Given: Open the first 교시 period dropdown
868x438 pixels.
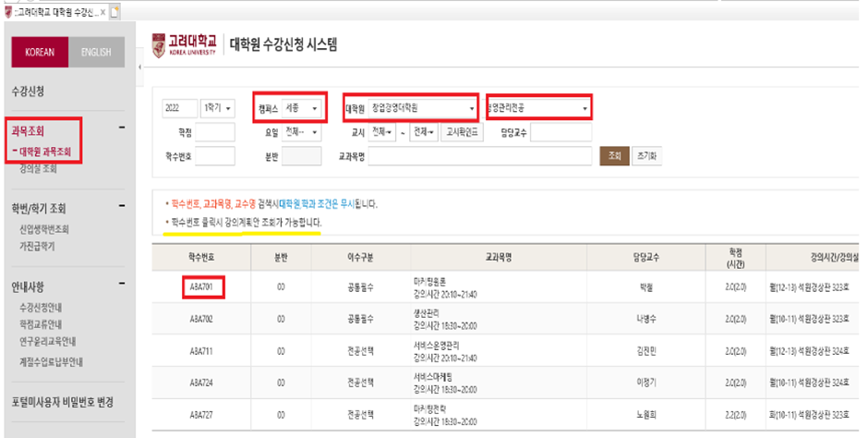Looking at the screenshot, I should coord(382,132).
